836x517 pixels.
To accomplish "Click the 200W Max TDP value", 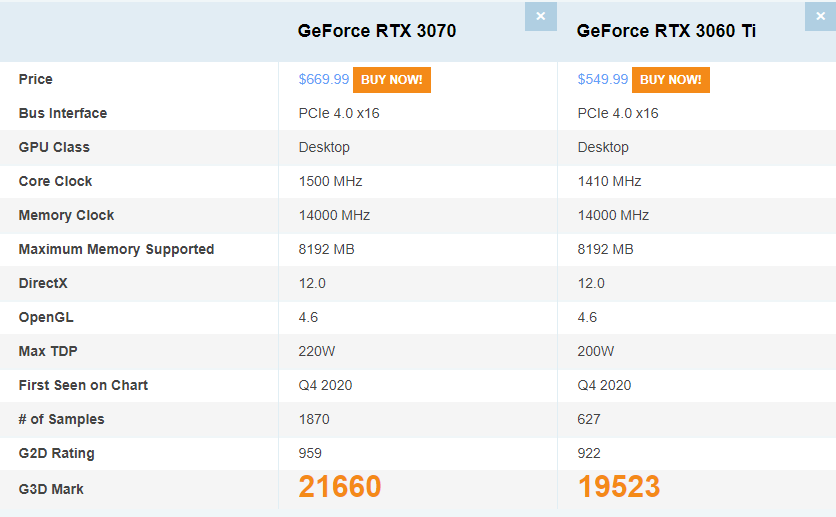I will pyautogui.click(x=596, y=351).
